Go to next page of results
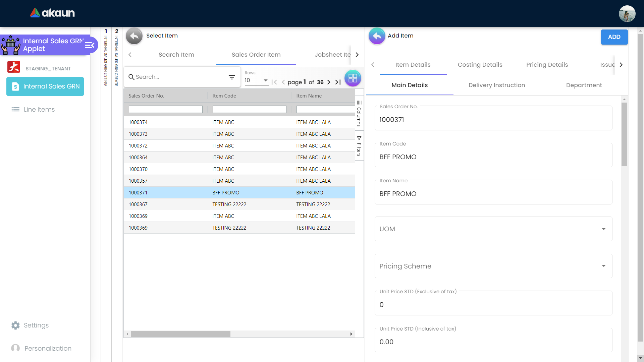644x362 pixels. (x=329, y=82)
